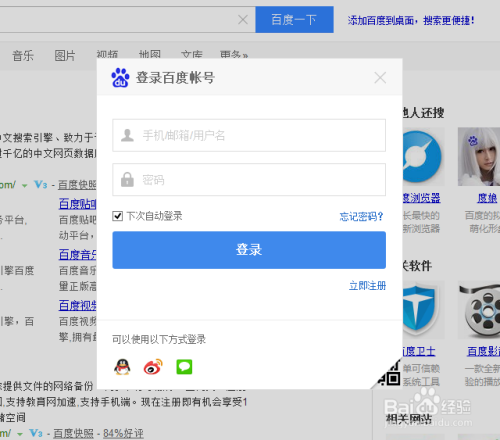Open the 百度音乐 sublink
The width and height of the screenshot is (500, 440).
(78, 254)
